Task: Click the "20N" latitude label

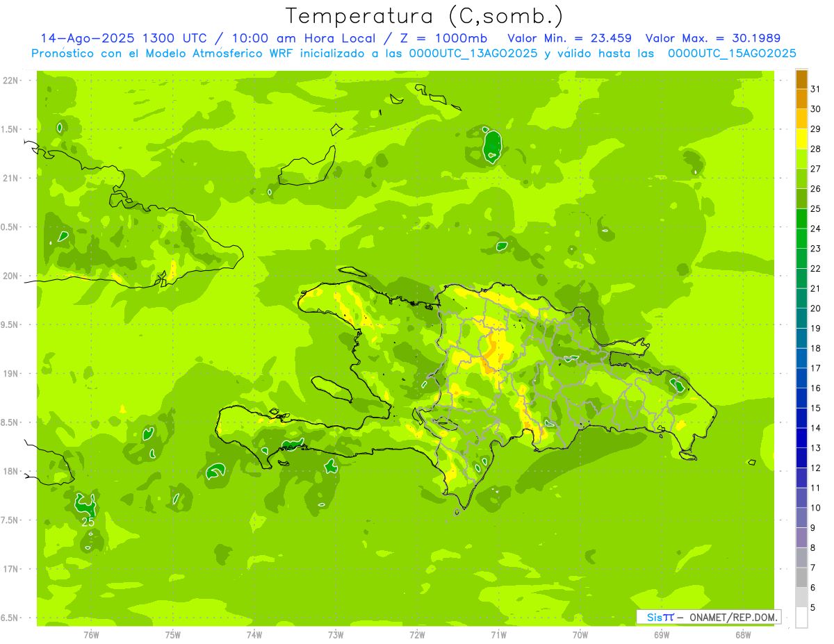Action: [x=10, y=276]
